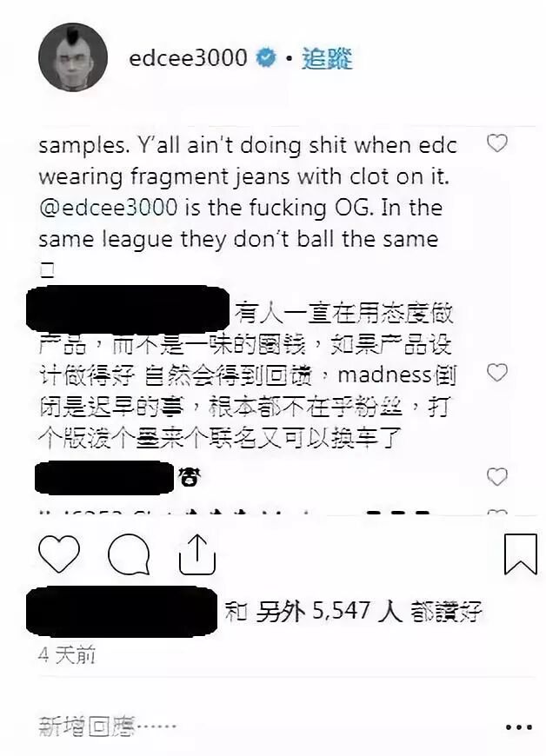The image size is (546, 756).
Task: Follow the account via the 追蹤 link
Action: pos(327,58)
